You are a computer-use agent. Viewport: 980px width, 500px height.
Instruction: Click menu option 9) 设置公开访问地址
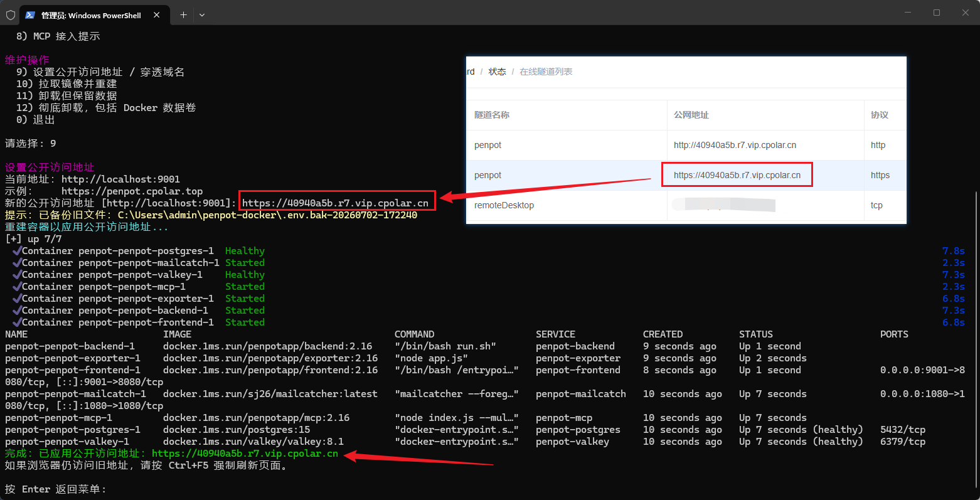coord(100,72)
